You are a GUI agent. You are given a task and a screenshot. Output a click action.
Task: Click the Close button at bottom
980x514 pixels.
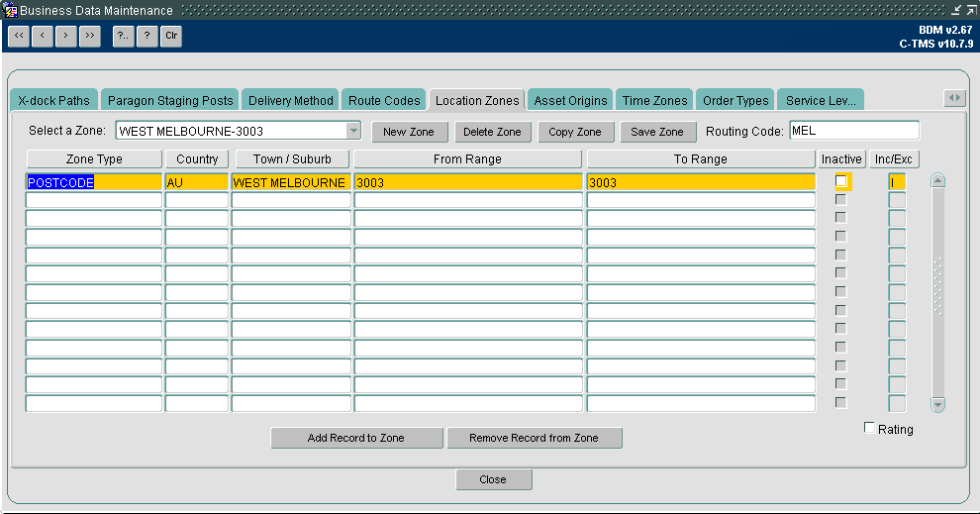click(493, 479)
